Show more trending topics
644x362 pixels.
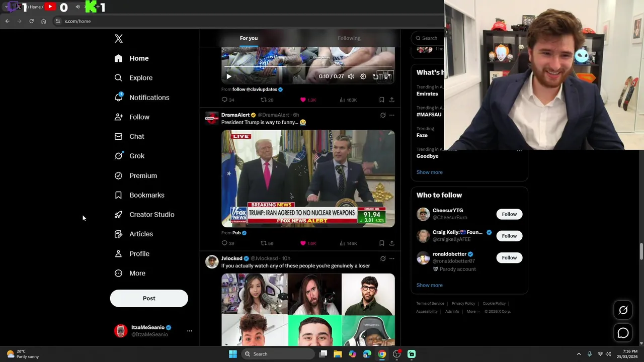click(429, 172)
